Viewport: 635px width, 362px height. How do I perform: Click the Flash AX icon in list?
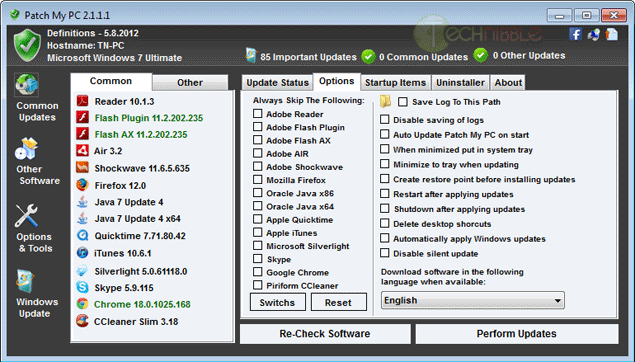coord(83,134)
